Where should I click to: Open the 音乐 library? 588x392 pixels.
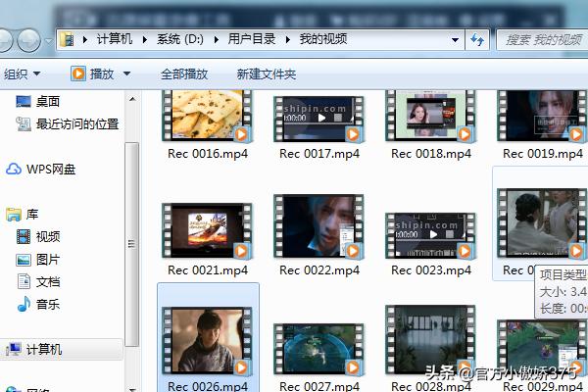point(48,304)
